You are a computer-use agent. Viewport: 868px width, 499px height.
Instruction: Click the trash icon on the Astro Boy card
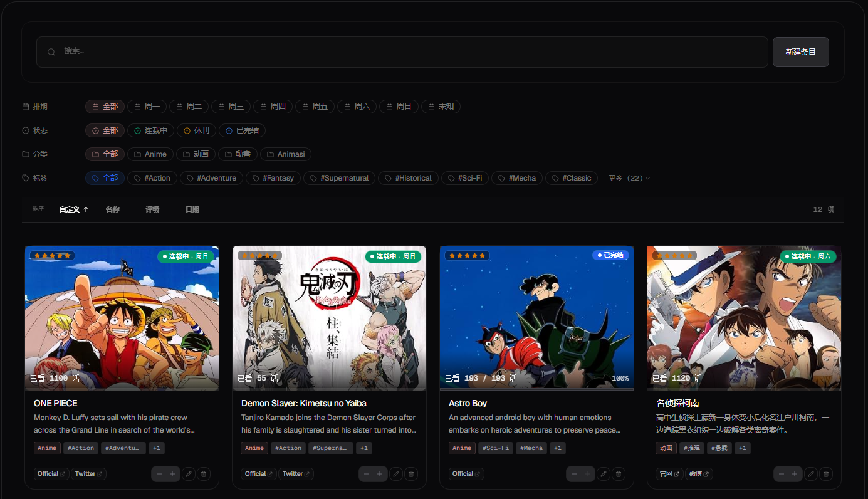click(x=619, y=474)
